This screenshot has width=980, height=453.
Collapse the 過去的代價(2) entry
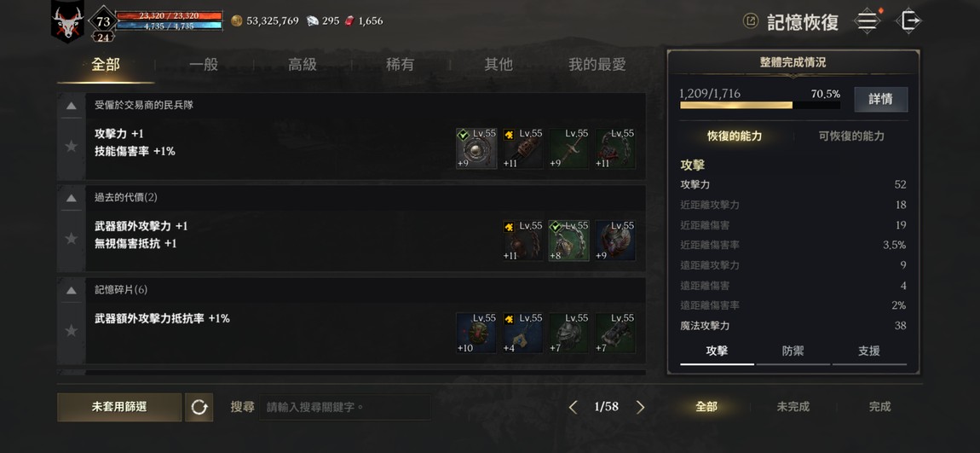pyautogui.click(x=72, y=198)
